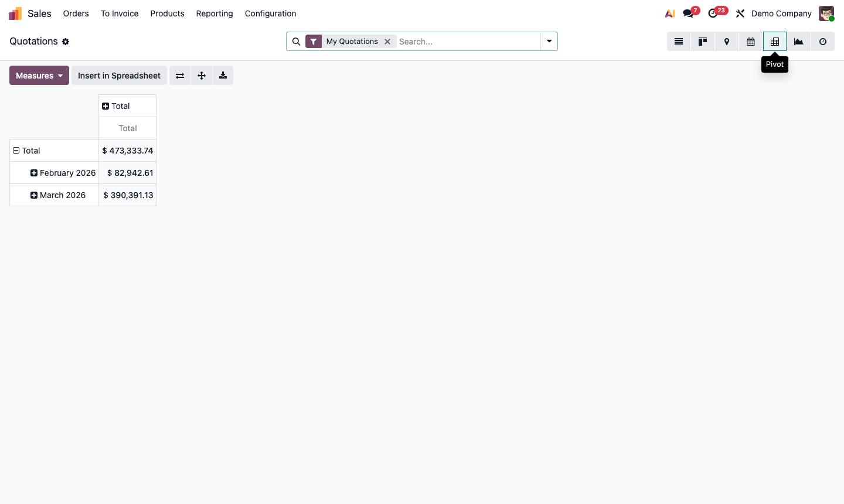This screenshot has width=844, height=504.
Task: Flip the pivot axes
Action: 180,75
